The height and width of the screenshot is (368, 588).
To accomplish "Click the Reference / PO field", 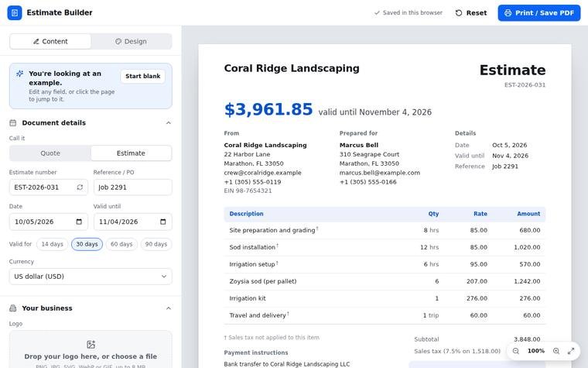I will click(x=133, y=187).
